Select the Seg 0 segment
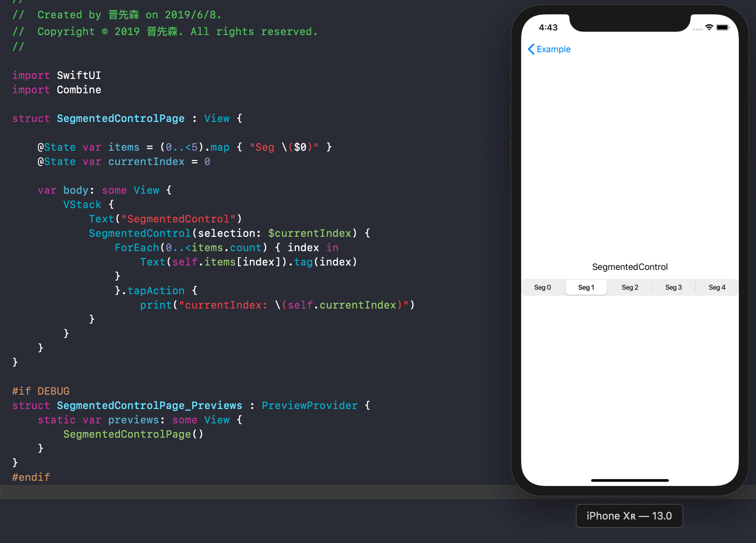 click(x=542, y=287)
